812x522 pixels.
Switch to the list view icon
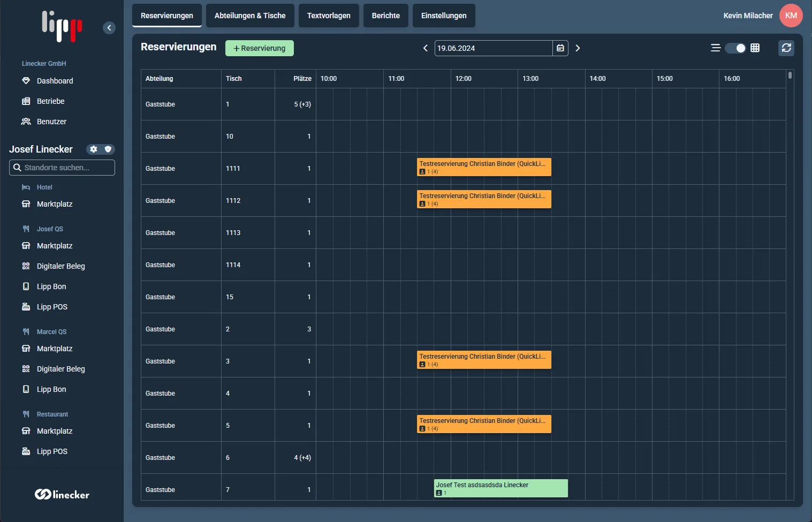716,48
